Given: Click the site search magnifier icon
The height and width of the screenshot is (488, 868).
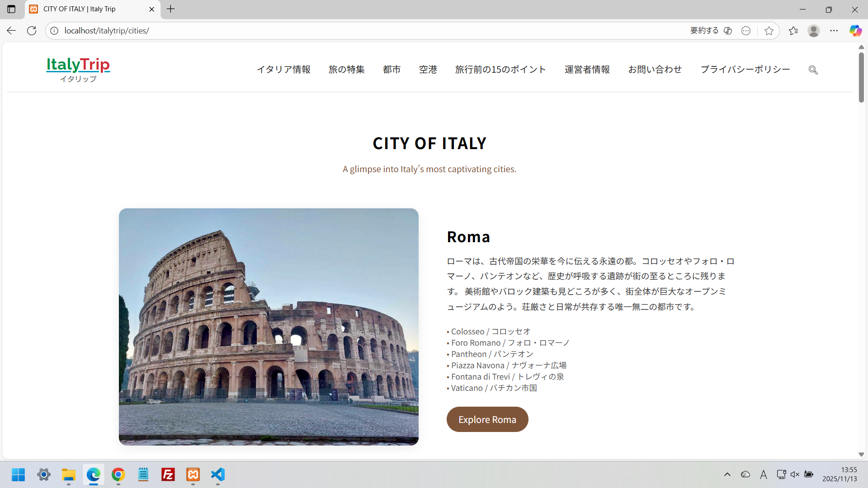Looking at the screenshot, I should click(x=813, y=70).
